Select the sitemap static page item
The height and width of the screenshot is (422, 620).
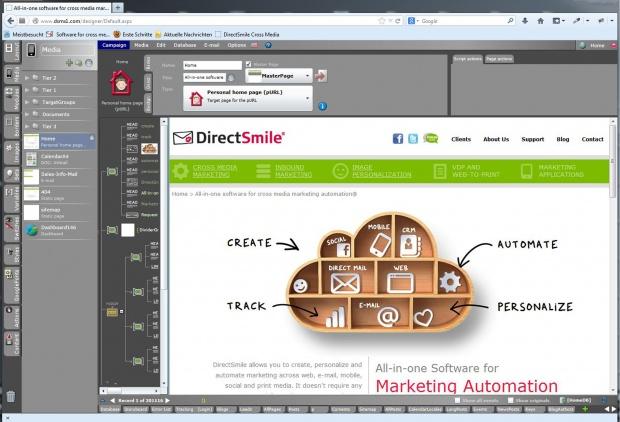(x=59, y=212)
